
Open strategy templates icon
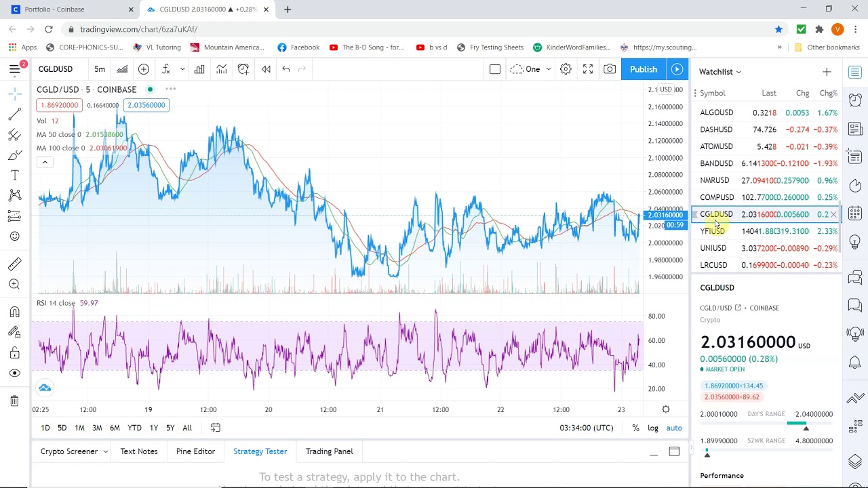pos(222,69)
